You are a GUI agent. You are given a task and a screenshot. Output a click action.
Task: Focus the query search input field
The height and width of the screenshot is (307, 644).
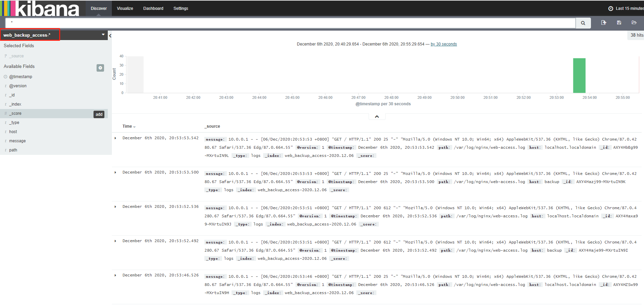290,23
